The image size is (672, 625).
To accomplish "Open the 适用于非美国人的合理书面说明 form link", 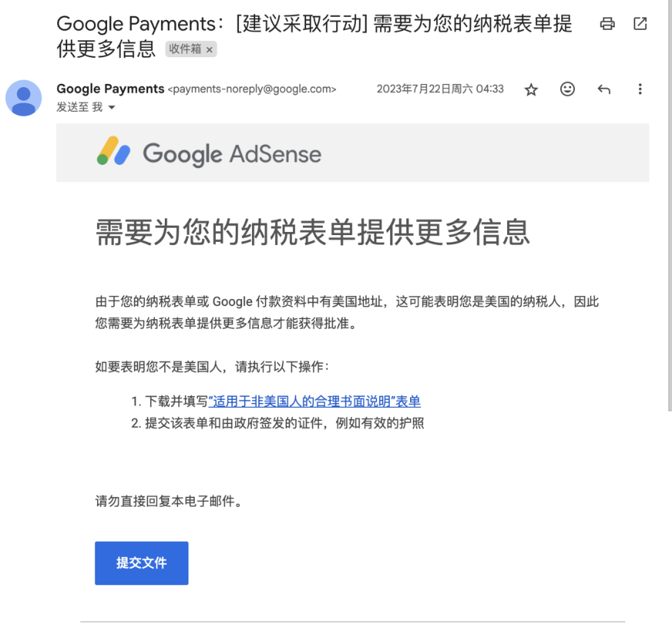I will click(x=315, y=401).
